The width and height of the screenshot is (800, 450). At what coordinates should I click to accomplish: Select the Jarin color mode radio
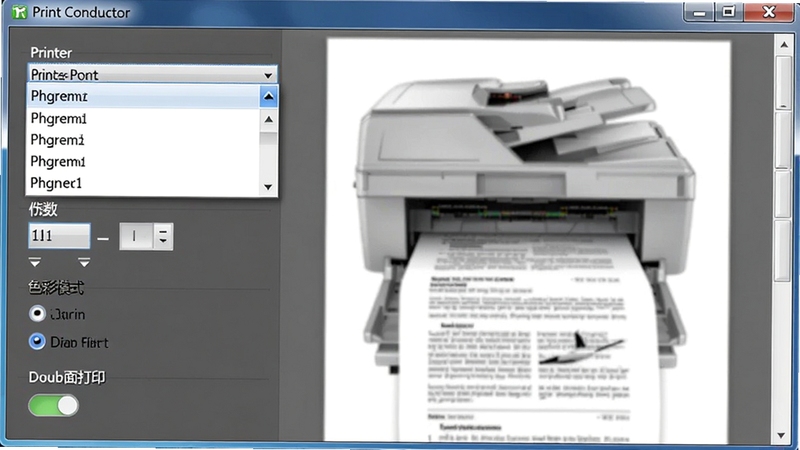coord(37,313)
